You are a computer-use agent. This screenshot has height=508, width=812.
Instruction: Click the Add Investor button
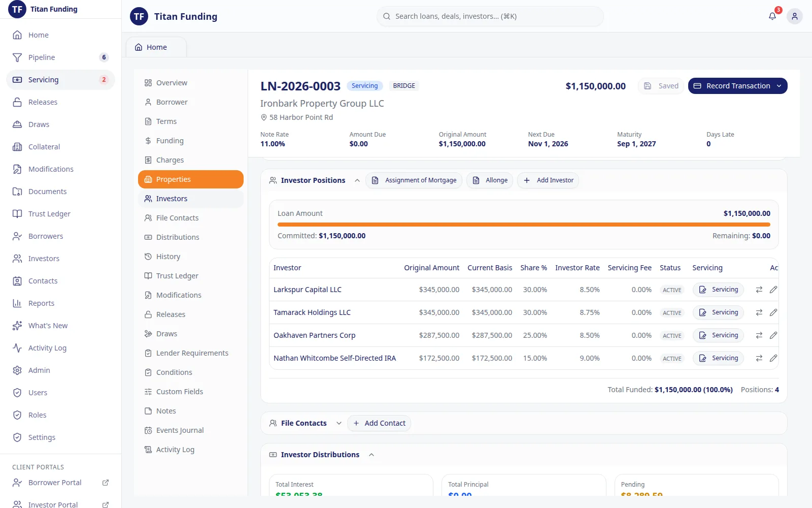click(x=548, y=180)
